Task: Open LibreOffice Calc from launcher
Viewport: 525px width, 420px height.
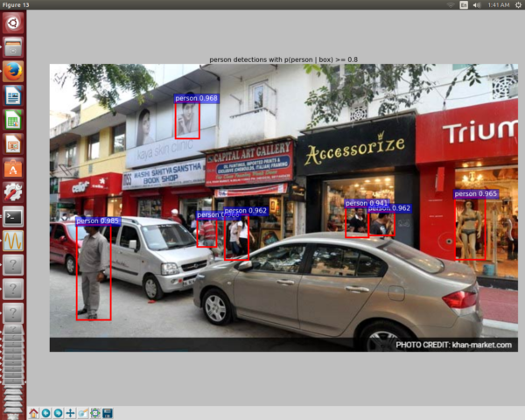Action: pos(13,119)
